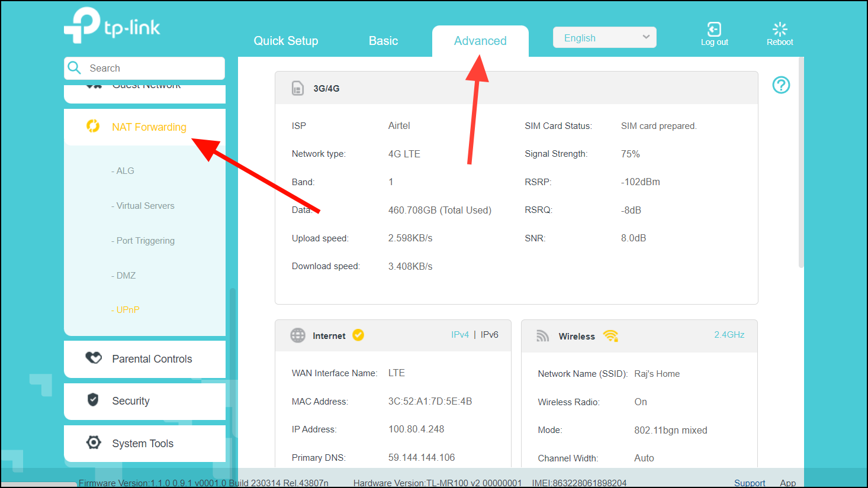This screenshot has width=868, height=488.
Task: Open the Security menu
Action: point(144,401)
